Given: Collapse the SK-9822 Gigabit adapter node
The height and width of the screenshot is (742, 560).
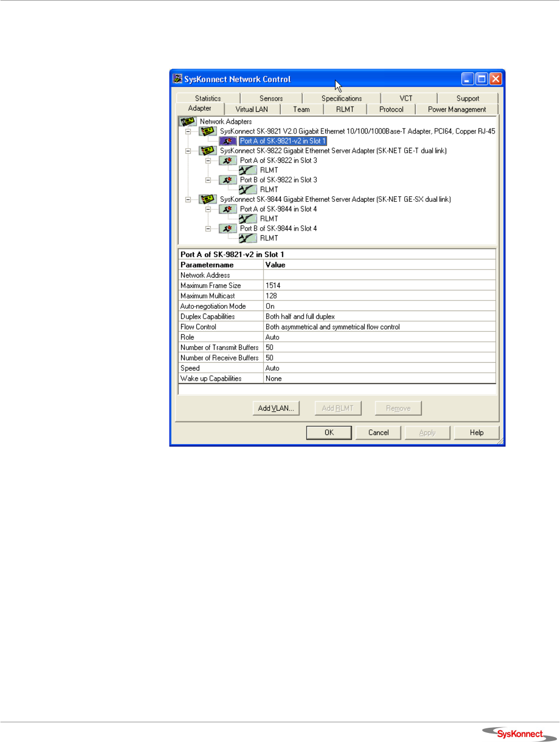Looking at the screenshot, I should coord(188,151).
